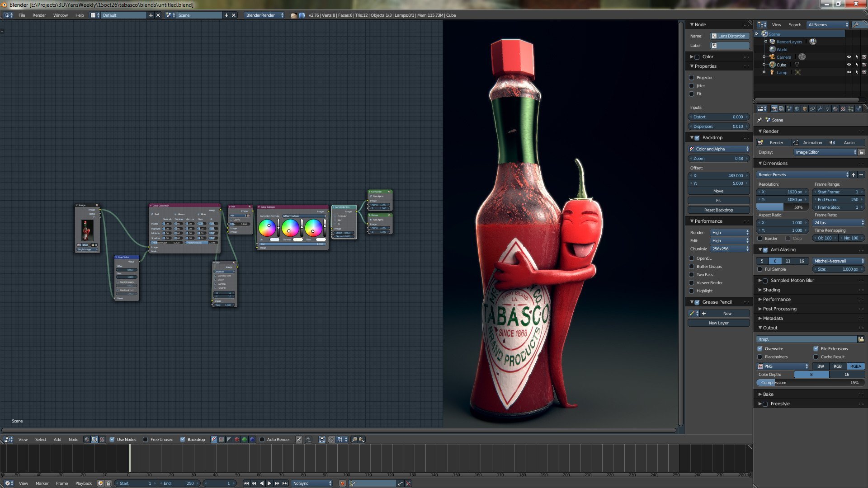Adjust the resolution percentage 50% slider
Screen dimensions: 868x488
[783, 207]
